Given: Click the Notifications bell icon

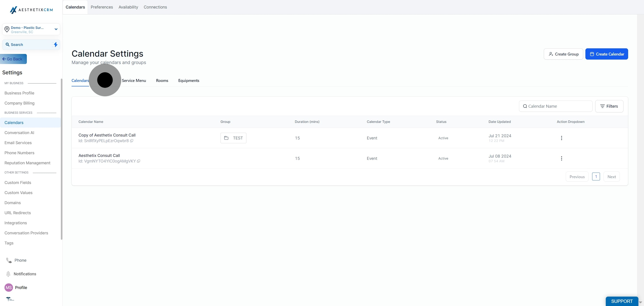Looking at the screenshot, I should 8,274.
